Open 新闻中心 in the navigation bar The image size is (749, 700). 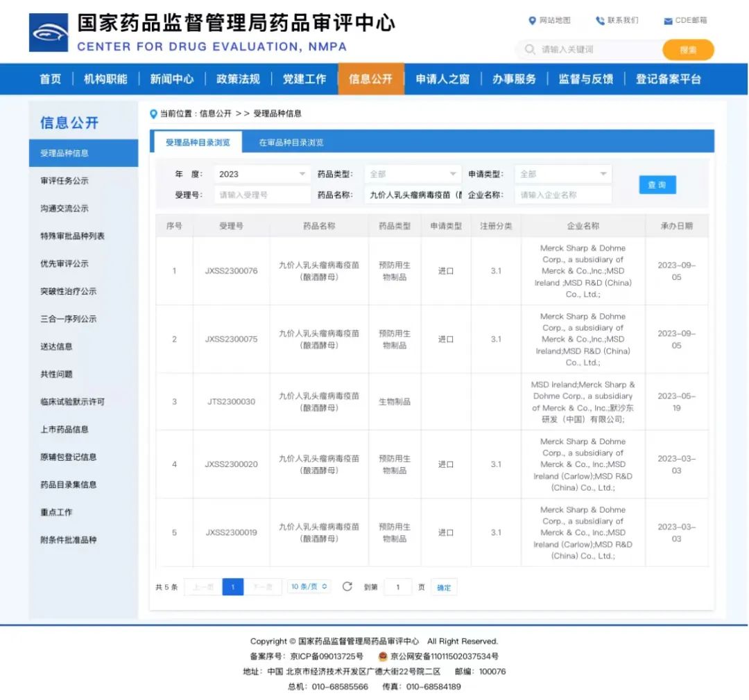pyautogui.click(x=172, y=79)
